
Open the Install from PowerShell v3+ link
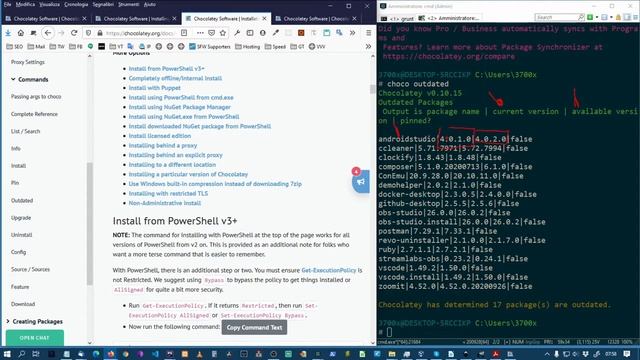[167, 69]
